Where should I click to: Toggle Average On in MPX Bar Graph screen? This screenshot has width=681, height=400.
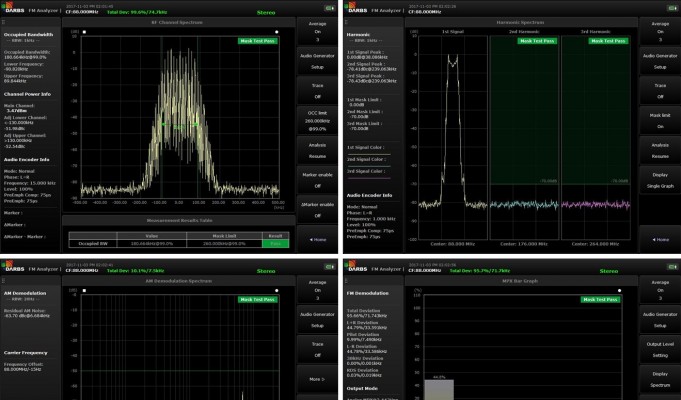660,290
